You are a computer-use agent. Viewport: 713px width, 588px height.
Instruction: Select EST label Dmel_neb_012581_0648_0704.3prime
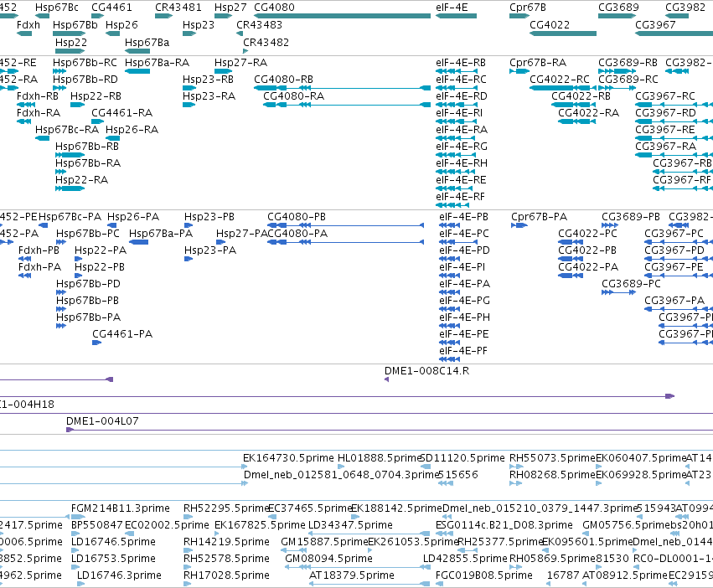tap(340, 475)
